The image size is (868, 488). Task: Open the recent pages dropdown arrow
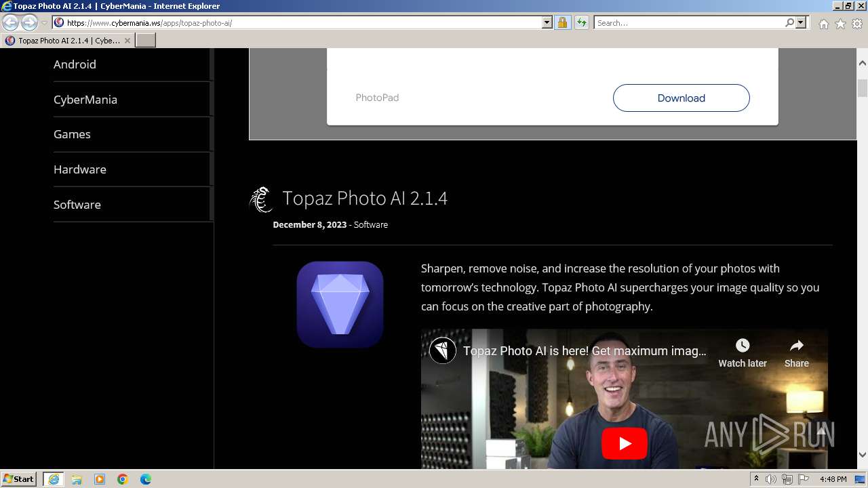[x=44, y=23]
